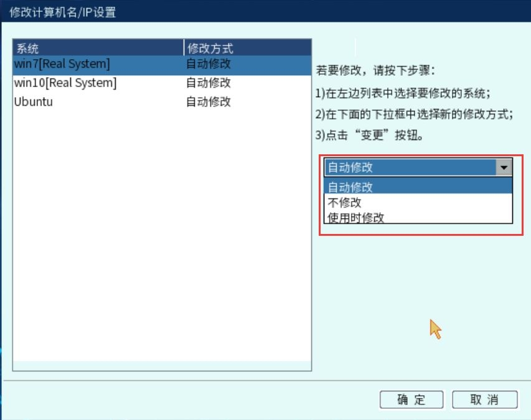Click the step 1 instruction text
The image size is (531, 420).
(x=403, y=94)
